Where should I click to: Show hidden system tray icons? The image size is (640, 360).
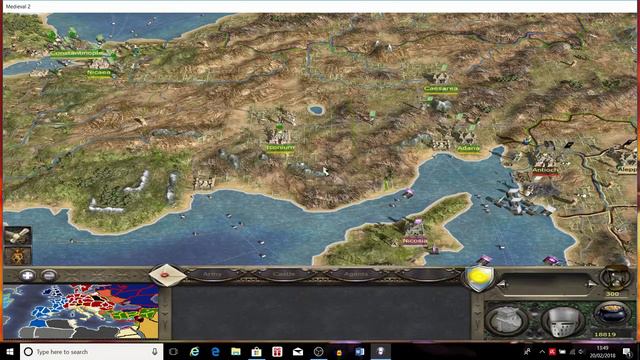tap(542, 351)
